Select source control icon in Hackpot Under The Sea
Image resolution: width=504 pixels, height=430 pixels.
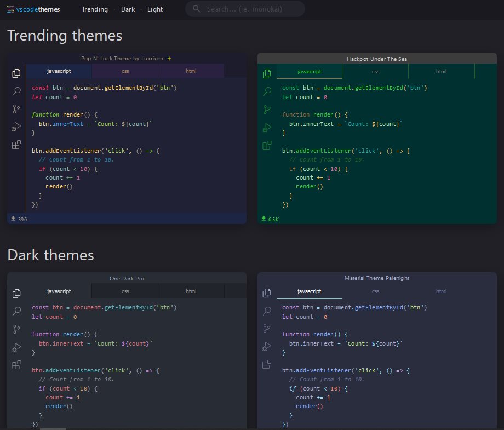click(267, 110)
